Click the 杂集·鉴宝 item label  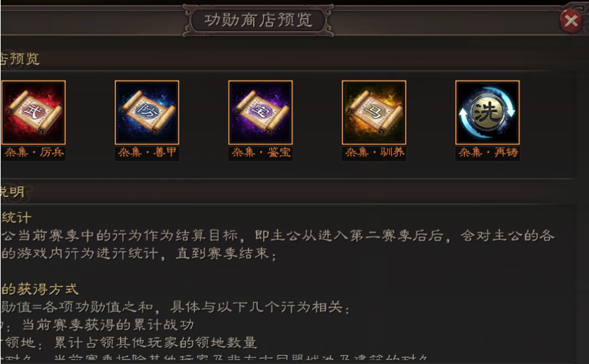[261, 152]
